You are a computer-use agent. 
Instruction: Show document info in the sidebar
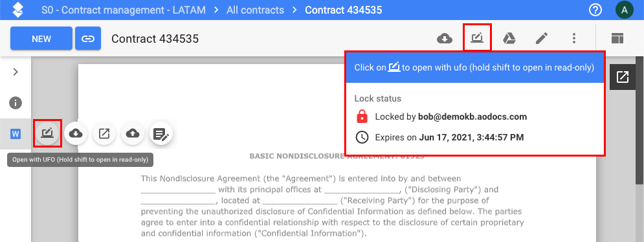tap(16, 103)
